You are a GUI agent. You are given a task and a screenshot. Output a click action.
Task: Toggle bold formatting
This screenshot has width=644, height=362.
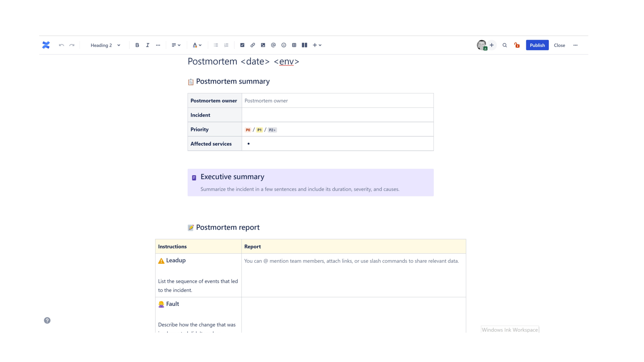click(x=137, y=45)
